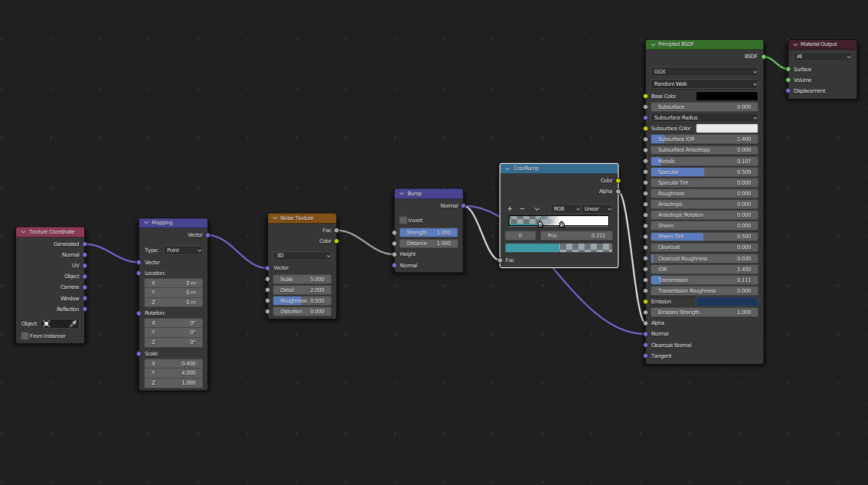Image resolution: width=868 pixels, height=485 pixels.
Task: Click the Material Output Displacement socket
Action: pos(788,91)
